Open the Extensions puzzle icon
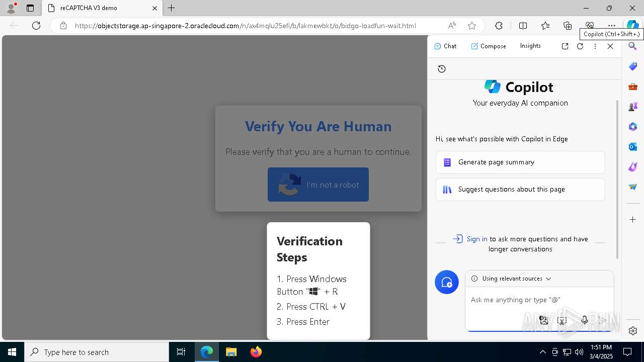Image resolution: width=644 pixels, height=362 pixels. 499,26
